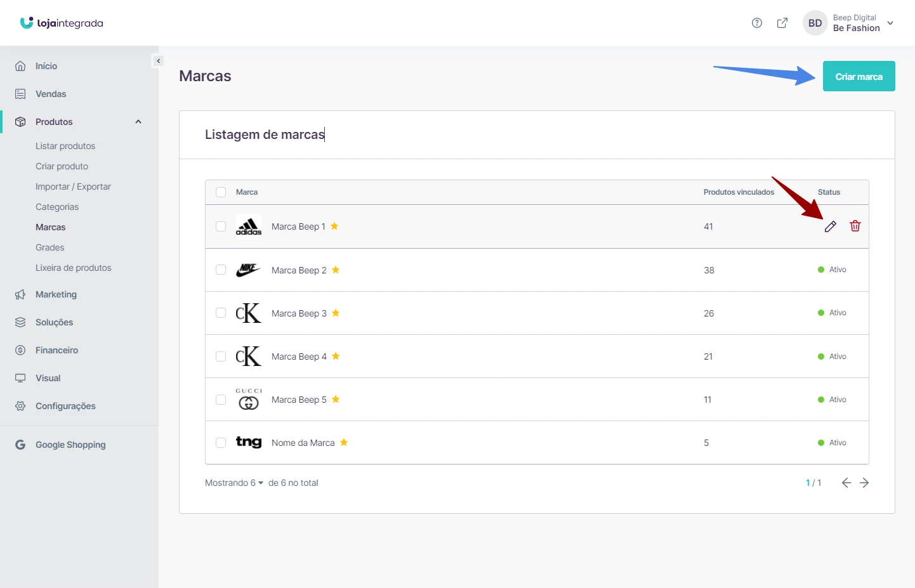
Task: Click the Marca Beep 3 name
Action: click(x=299, y=313)
